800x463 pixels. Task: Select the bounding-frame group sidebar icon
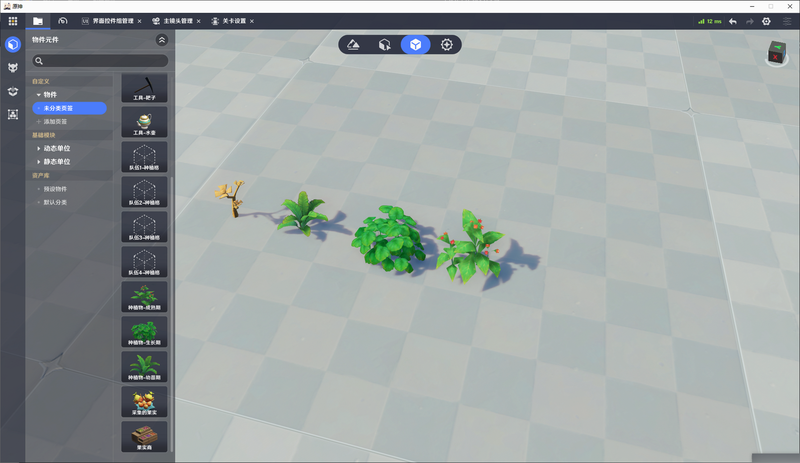click(13, 114)
